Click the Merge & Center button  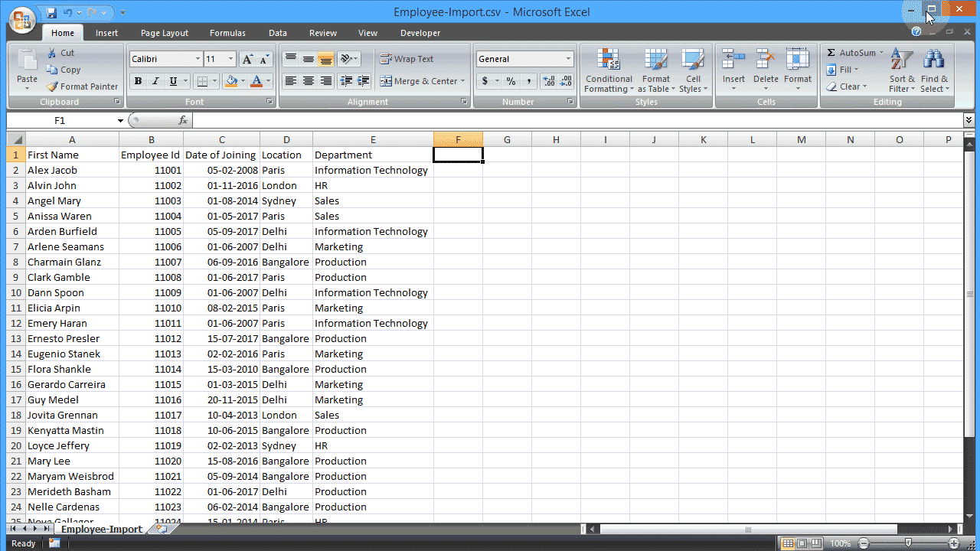point(423,80)
